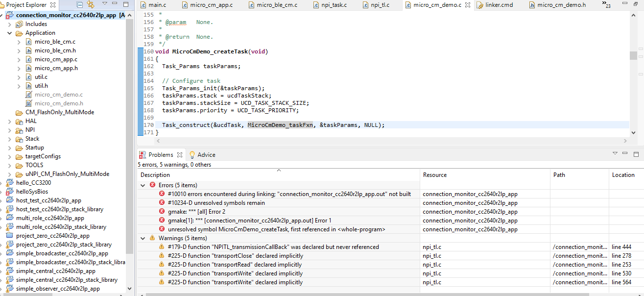This screenshot has height=296, width=644.
Task: Click the Description column header
Action: 155,175
